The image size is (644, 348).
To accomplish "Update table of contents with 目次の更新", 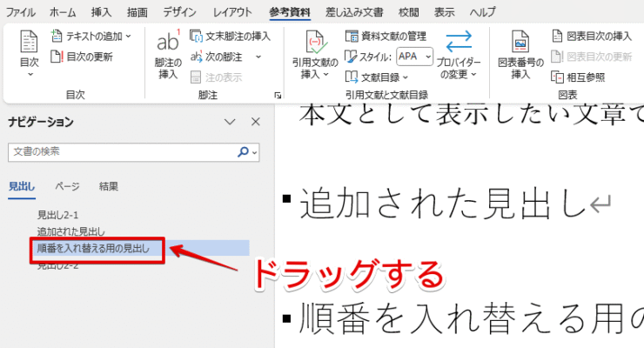I will click(81, 57).
